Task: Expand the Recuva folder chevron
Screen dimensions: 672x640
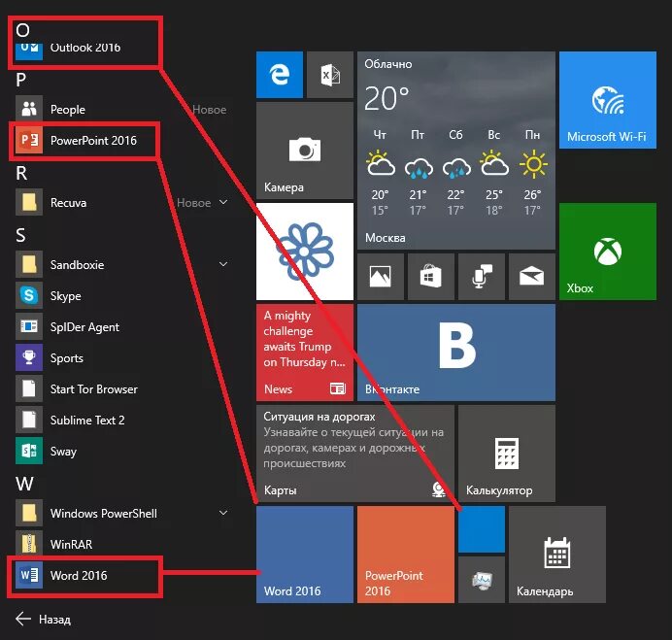Action: 223,202
